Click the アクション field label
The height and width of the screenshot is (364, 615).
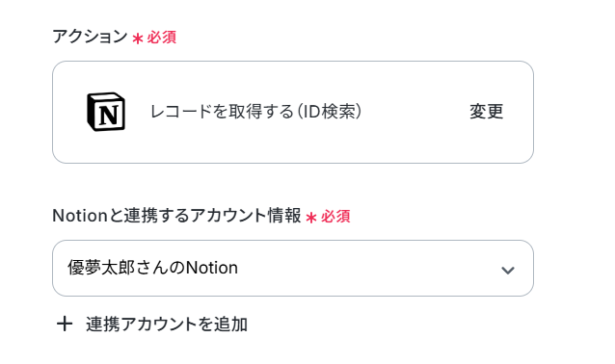[x=90, y=37]
